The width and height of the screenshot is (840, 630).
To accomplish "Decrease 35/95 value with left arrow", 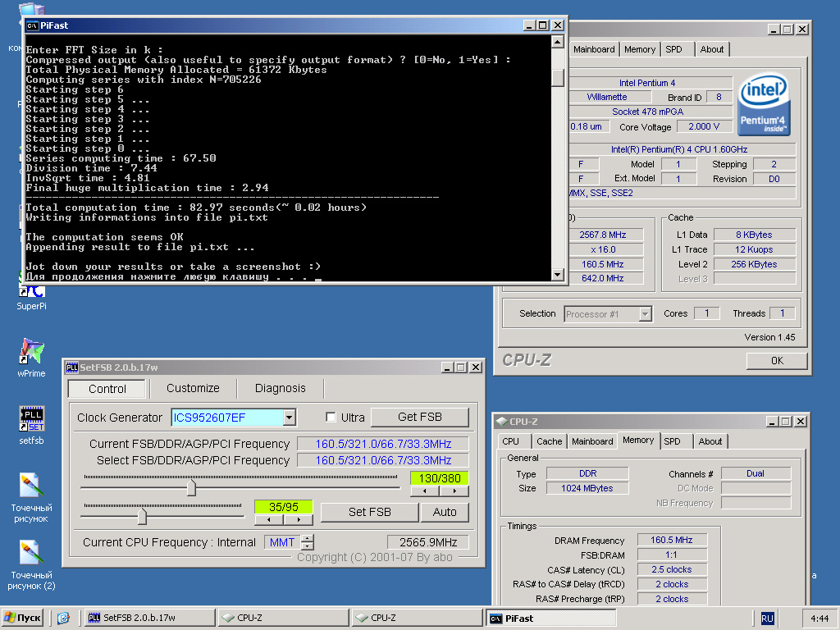I will click(269, 519).
